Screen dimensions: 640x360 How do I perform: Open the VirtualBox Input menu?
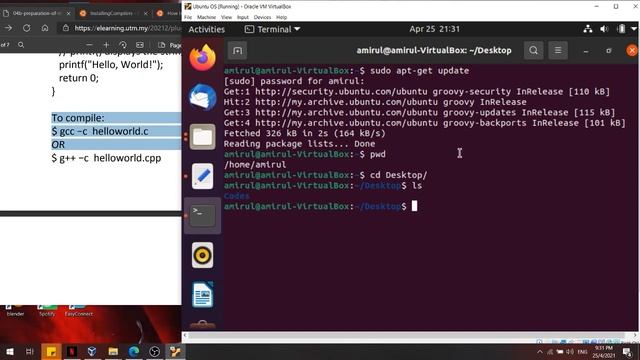[x=242, y=17]
